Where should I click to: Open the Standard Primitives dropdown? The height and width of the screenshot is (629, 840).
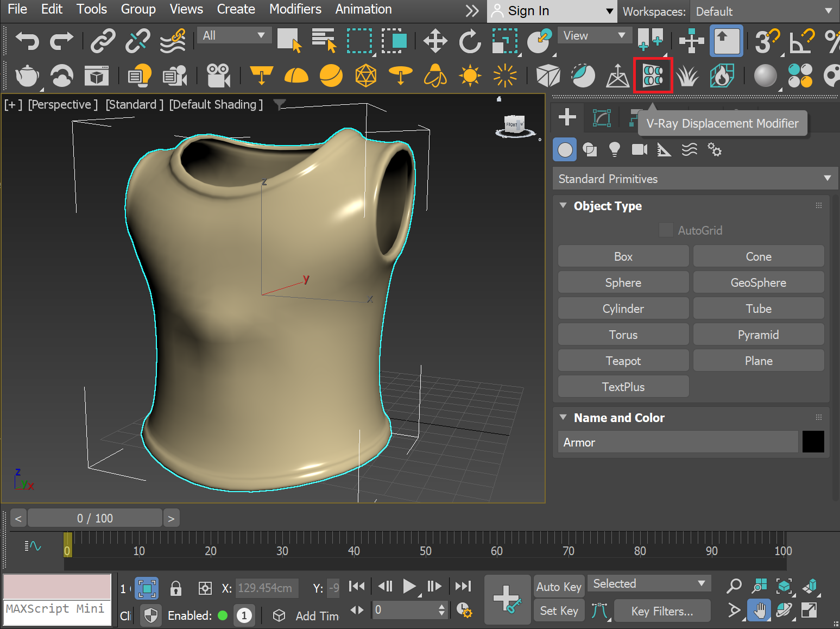coord(694,178)
